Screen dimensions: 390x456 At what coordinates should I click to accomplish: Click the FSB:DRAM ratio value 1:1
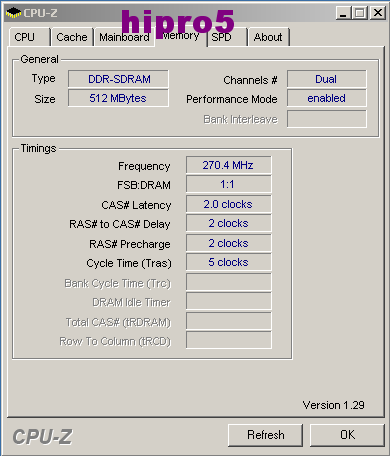229,184
